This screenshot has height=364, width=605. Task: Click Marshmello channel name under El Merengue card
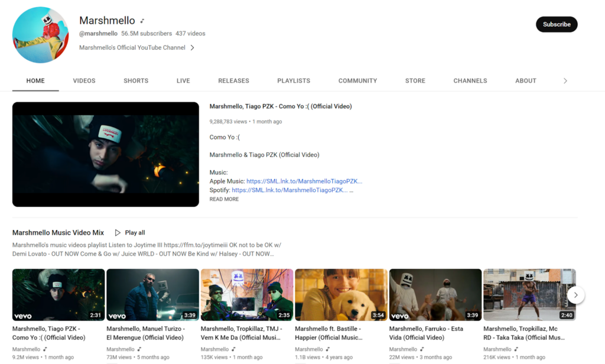[x=121, y=349]
